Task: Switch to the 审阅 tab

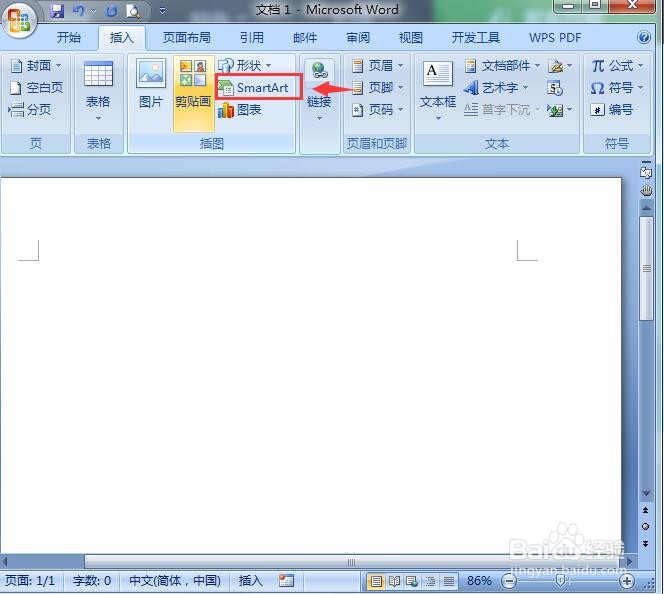Action: (x=358, y=38)
